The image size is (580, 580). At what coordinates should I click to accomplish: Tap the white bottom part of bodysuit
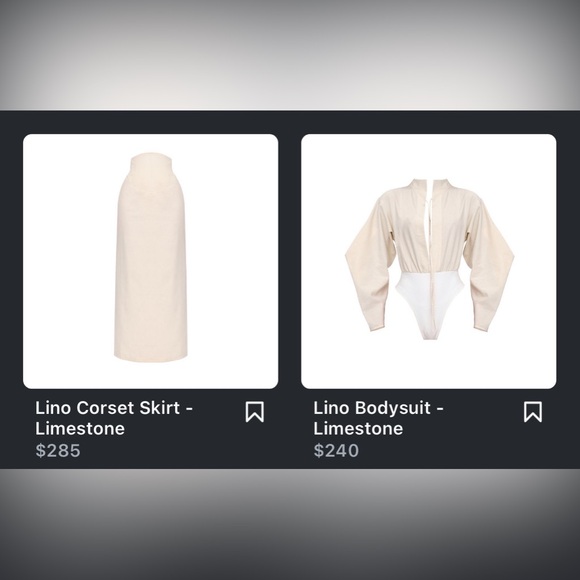pos(429,305)
